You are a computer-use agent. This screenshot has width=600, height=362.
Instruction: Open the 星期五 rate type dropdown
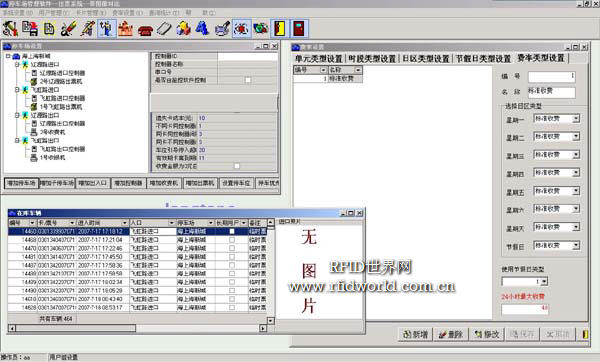576,191
